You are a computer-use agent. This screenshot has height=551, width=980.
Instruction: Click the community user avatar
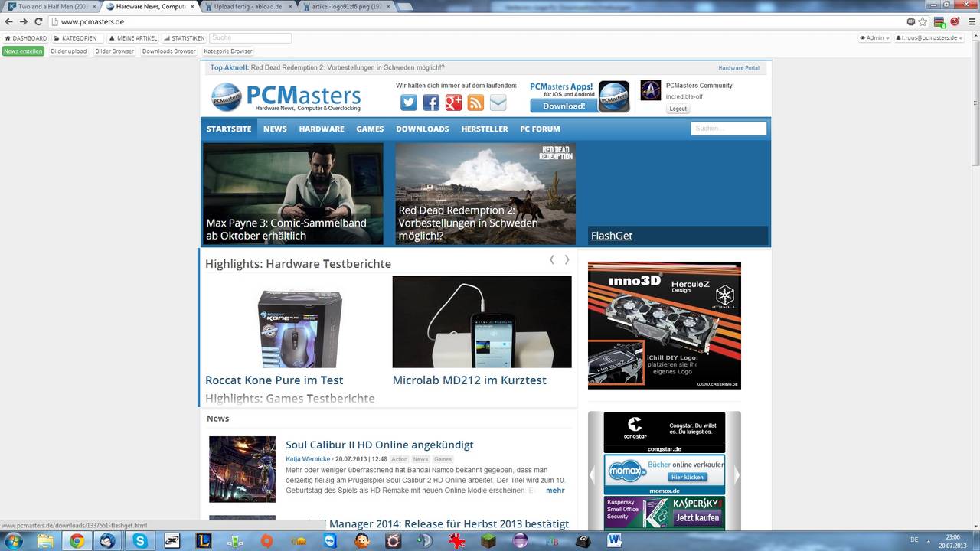650,90
